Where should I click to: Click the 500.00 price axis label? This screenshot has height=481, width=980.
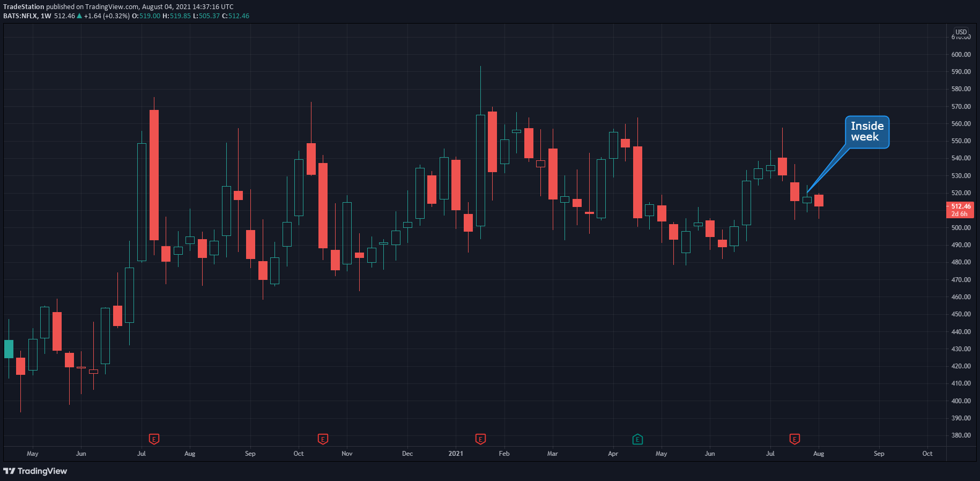point(961,228)
